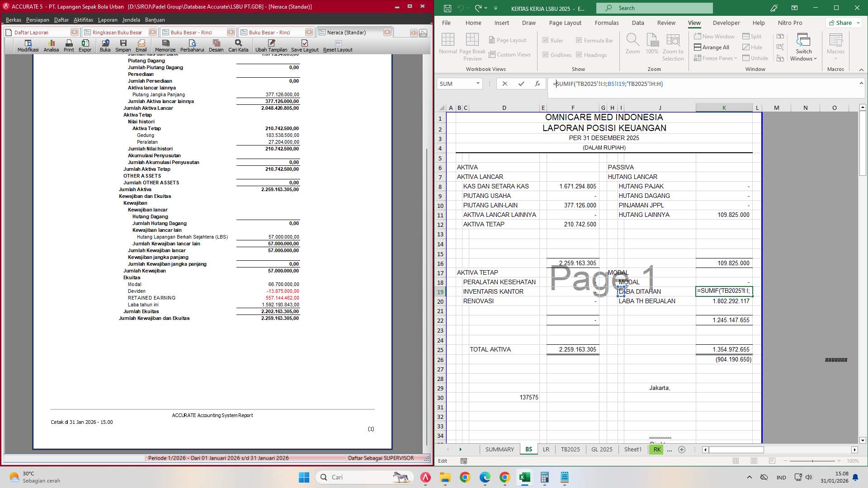Toggle the Gridlines checkbox
The image size is (868, 488).
click(x=546, y=55)
